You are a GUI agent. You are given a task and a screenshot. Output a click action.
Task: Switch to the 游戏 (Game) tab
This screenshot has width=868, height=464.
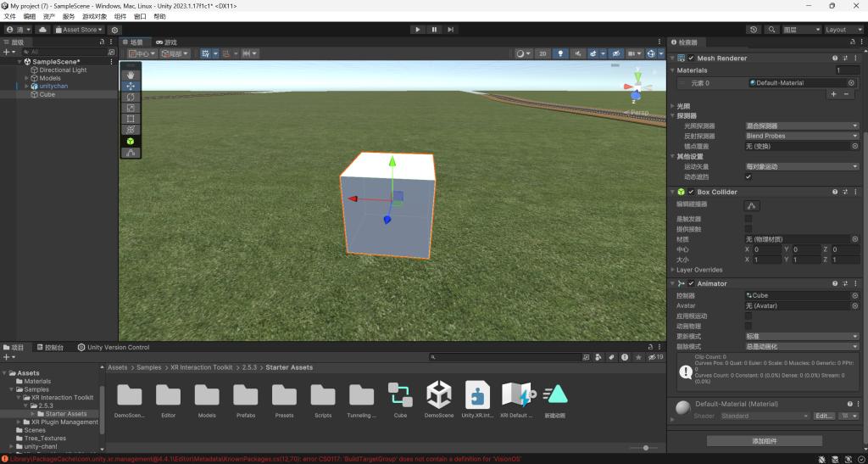[170, 42]
